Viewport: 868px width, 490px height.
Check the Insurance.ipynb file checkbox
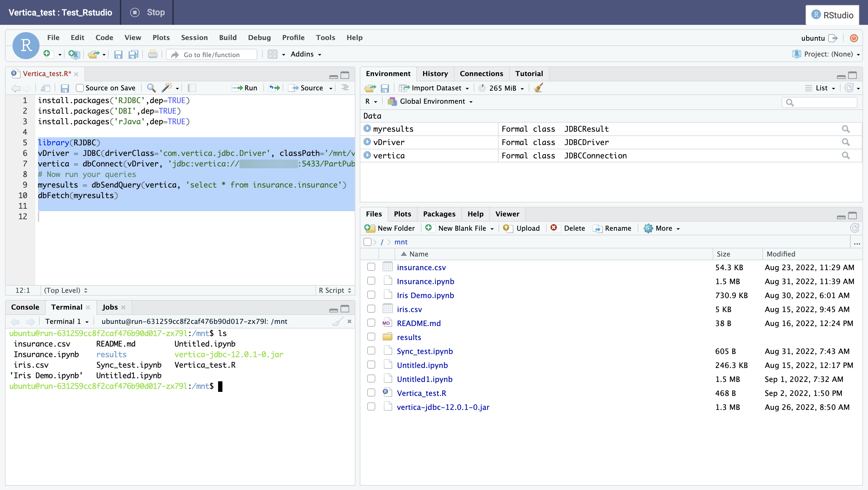pos(371,281)
